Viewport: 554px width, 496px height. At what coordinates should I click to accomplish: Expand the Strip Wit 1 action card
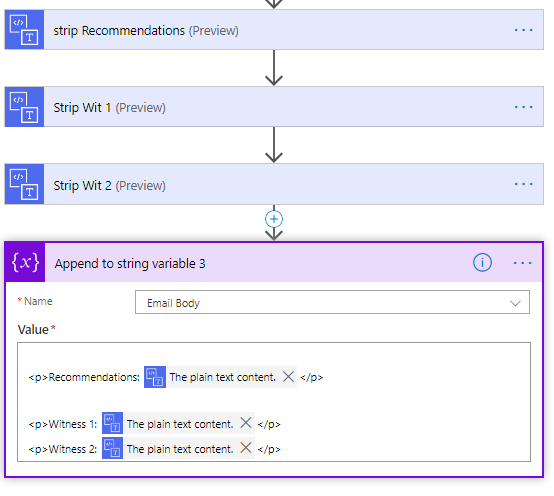click(x=274, y=107)
